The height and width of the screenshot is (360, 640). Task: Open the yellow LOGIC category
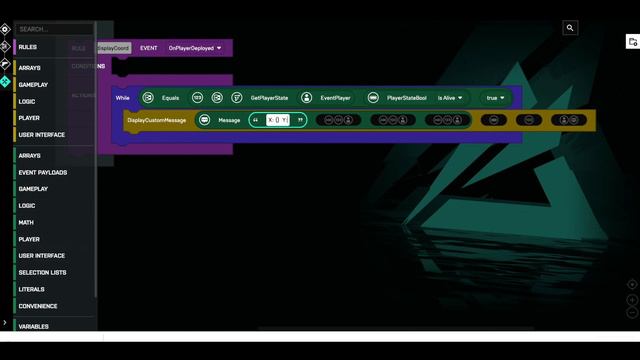coord(27,101)
